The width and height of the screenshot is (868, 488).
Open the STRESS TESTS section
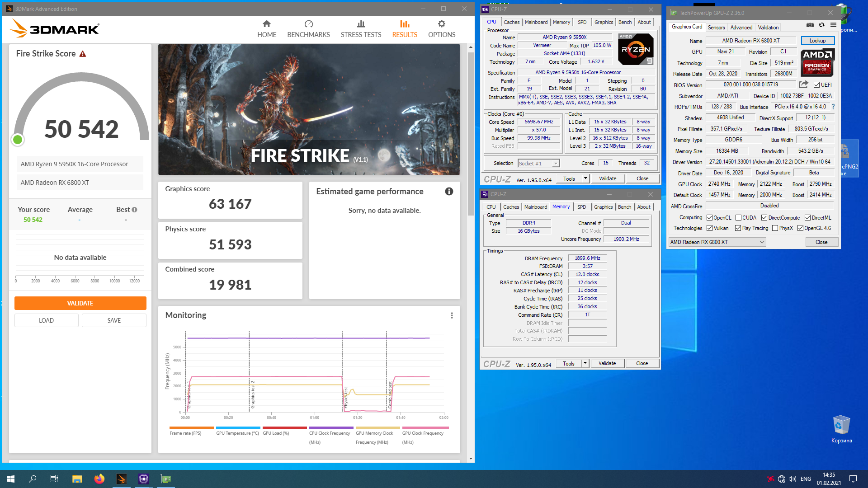361,29
